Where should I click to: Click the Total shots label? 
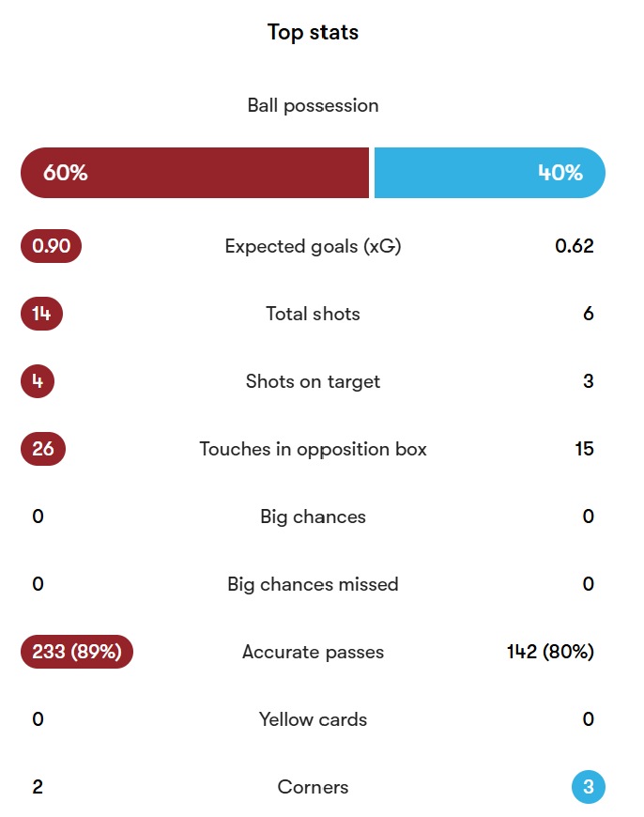tap(314, 314)
